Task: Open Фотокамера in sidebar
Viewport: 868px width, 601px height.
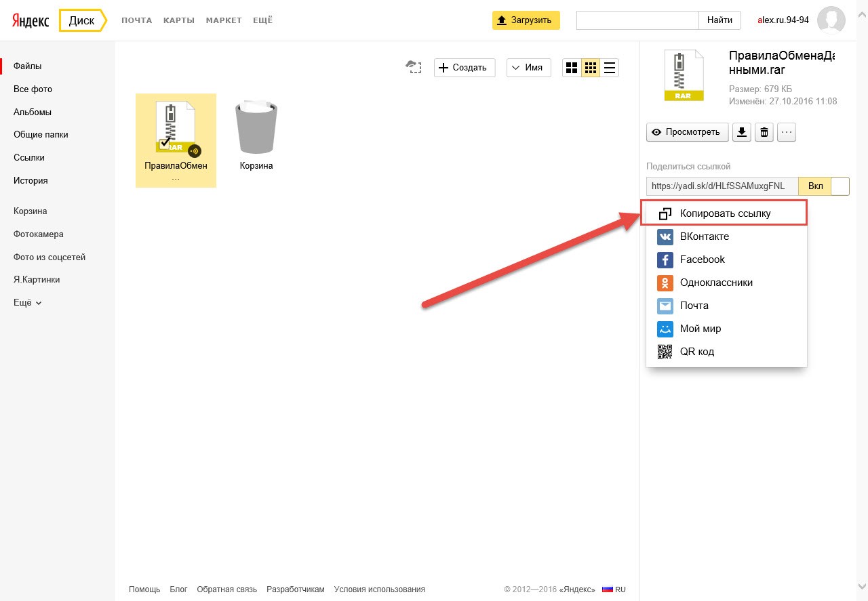Action: point(39,234)
